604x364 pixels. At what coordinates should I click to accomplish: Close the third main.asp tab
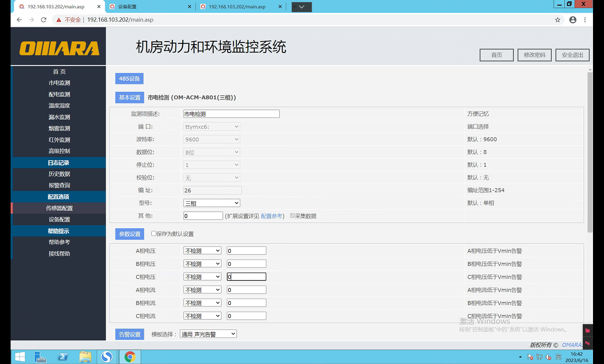coord(280,7)
